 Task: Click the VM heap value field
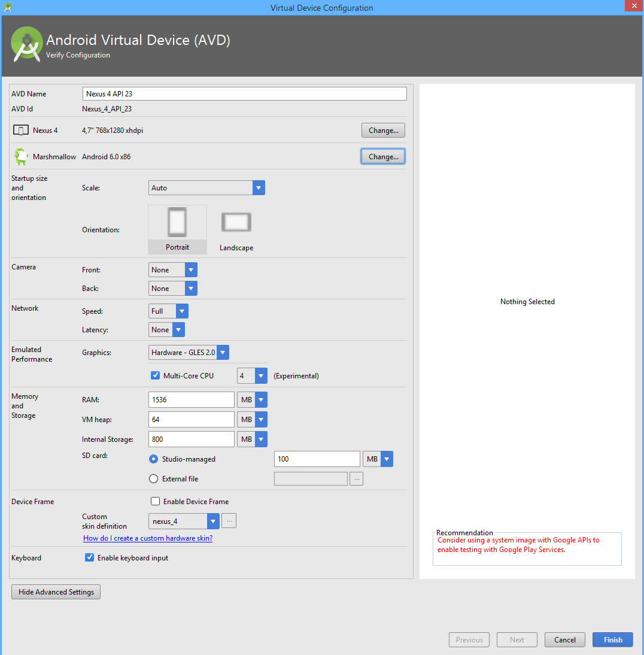[192, 419]
